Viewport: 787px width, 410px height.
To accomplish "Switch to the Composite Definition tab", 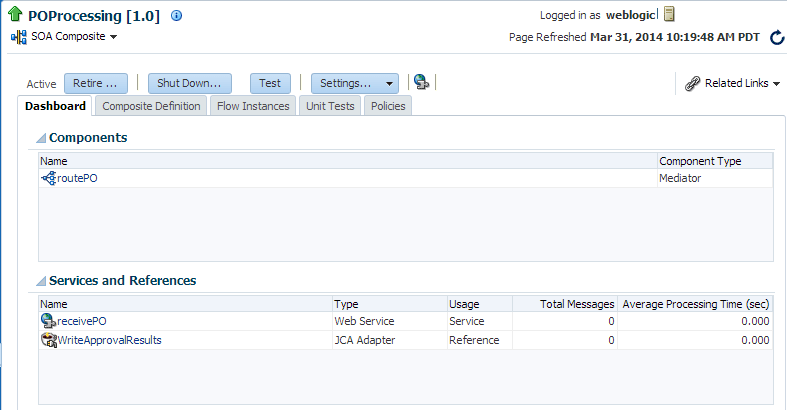I will coord(151,106).
